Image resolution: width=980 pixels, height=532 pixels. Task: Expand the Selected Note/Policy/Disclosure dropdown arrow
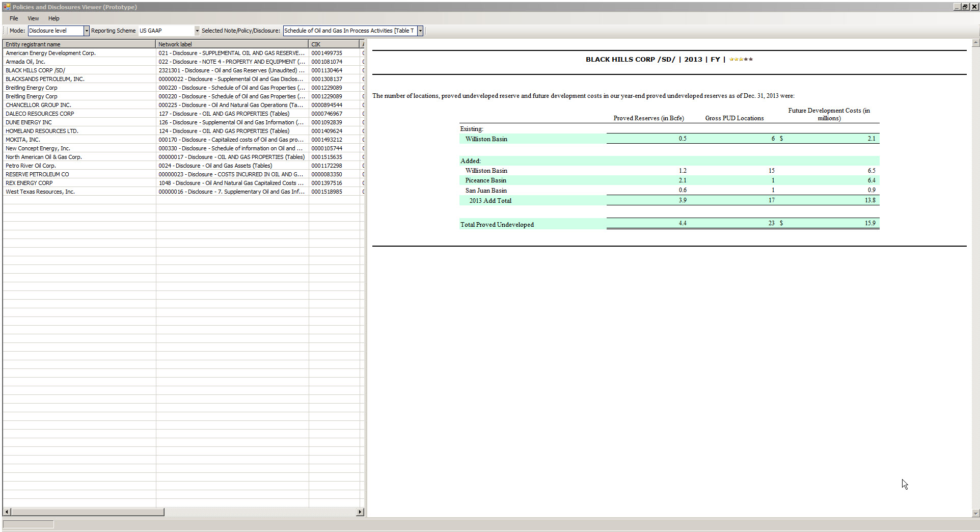[x=420, y=31]
